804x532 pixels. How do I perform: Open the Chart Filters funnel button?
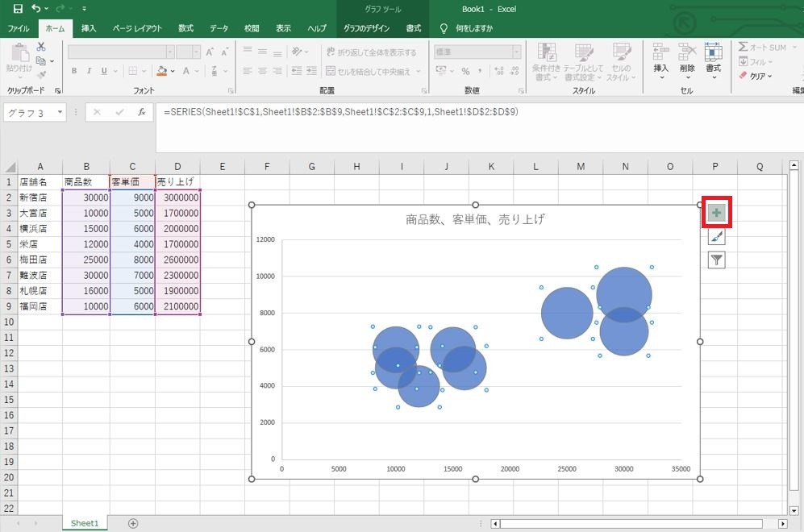click(x=716, y=260)
